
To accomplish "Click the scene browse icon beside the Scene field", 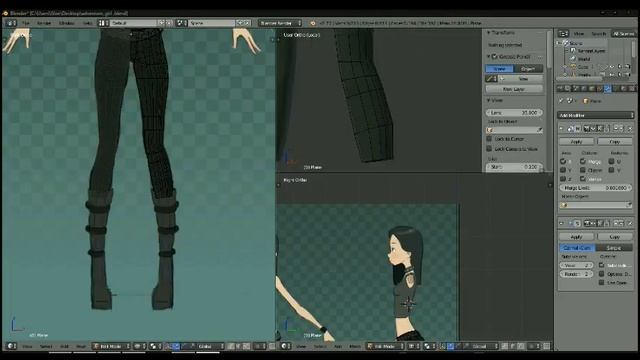I will tap(181, 23).
